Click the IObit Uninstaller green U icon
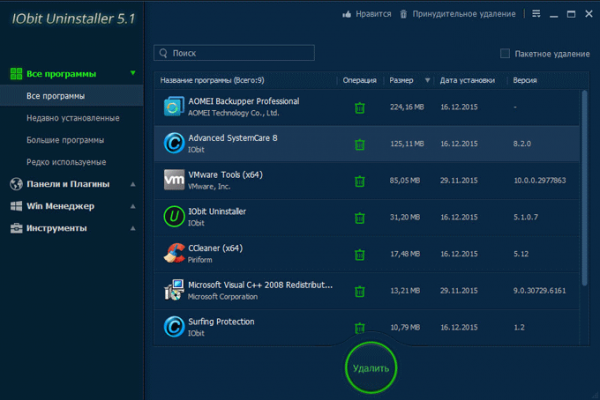The image size is (600, 400). [x=174, y=217]
